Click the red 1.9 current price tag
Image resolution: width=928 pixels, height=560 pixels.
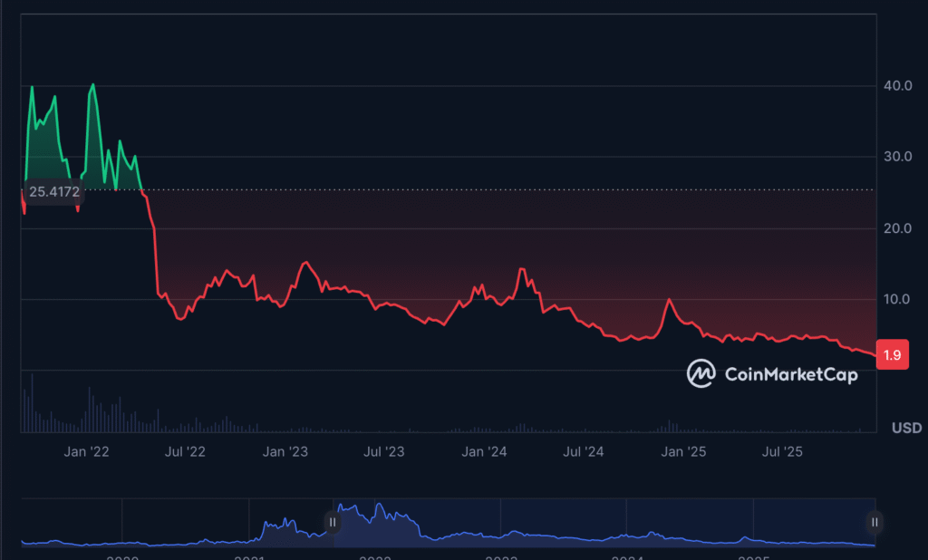(x=892, y=355)
